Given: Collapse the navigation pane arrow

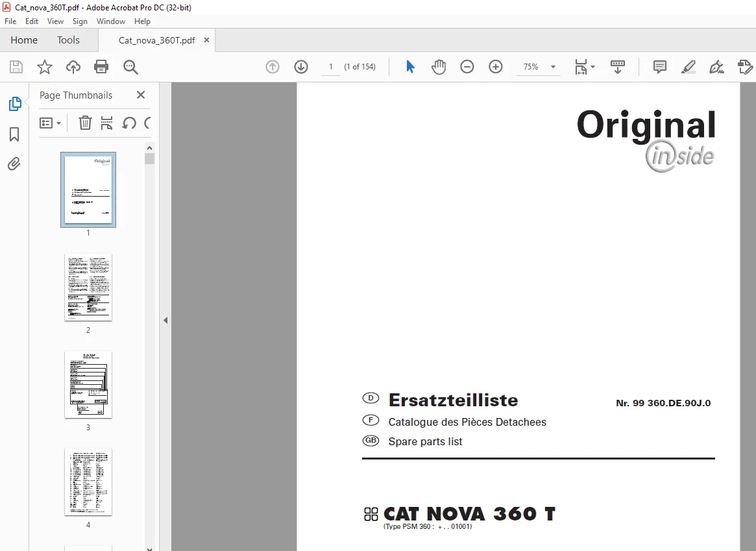Looking at the screenshot, I should point(165,320).
